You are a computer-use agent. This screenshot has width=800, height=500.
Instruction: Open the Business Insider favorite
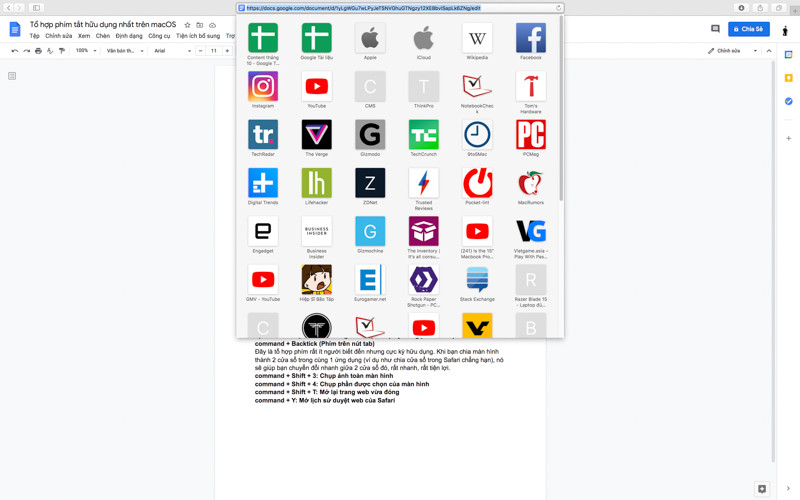click(x=316, y=231)
